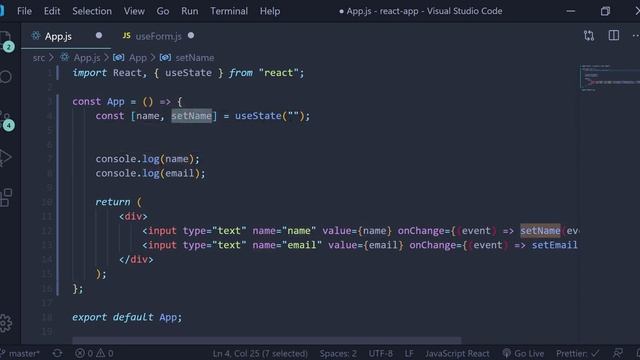
Task: Open the Run and Debug view
Action: pos(5,158)
